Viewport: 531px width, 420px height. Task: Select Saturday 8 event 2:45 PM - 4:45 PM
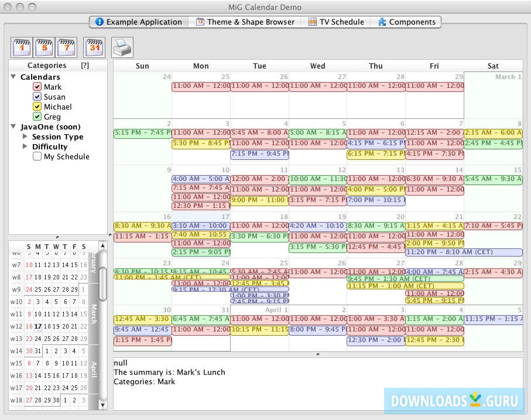[x=493, y=144]
